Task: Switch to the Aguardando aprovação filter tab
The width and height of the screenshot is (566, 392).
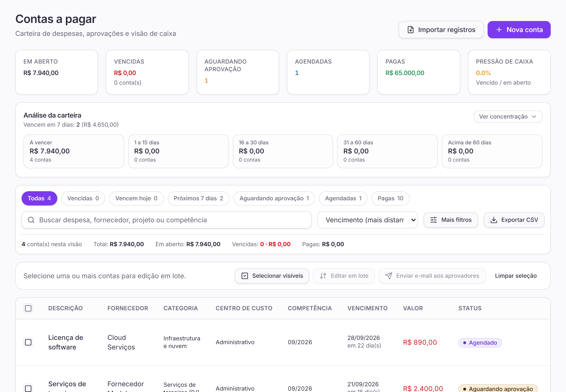Action: point(274,198)
